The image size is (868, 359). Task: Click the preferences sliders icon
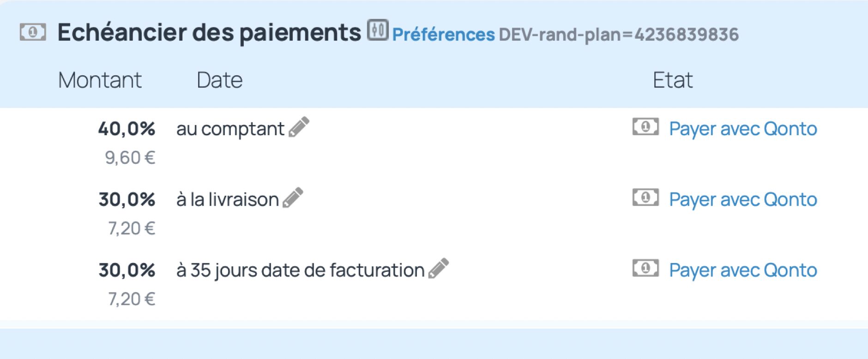[378, 30]
